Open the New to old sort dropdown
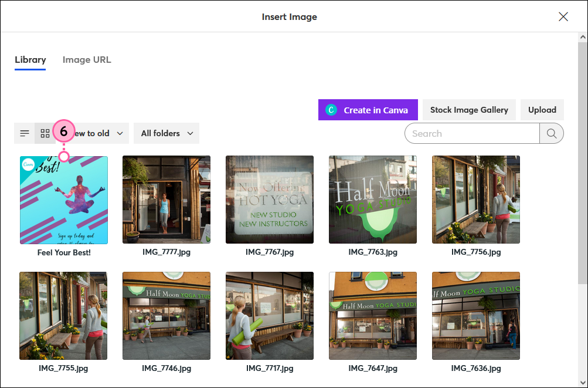The width and height of the screenshot is (588, 388). [x=92, y=133]
